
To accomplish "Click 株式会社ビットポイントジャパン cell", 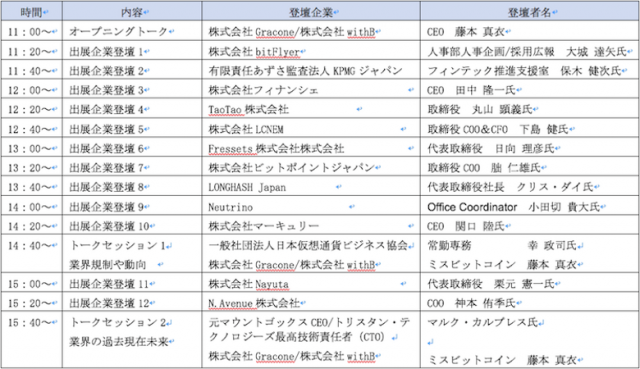I will pyautogui.click(x=311, y=167).
